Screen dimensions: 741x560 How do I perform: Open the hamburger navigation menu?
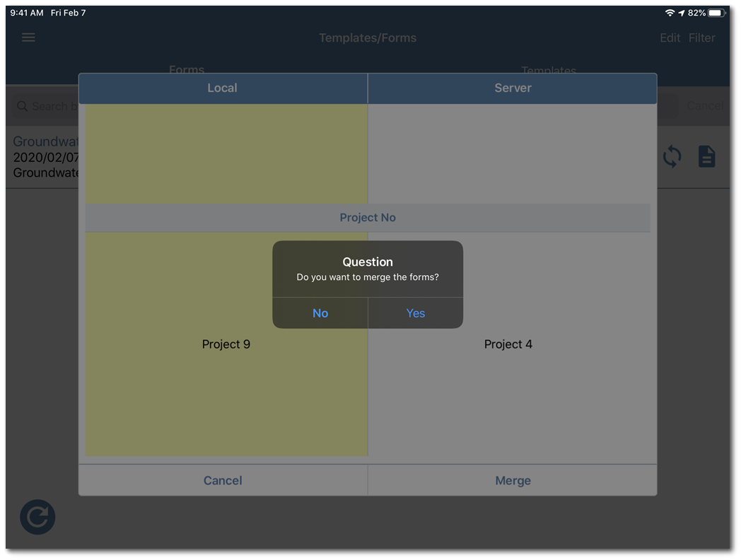click(28, 37)
